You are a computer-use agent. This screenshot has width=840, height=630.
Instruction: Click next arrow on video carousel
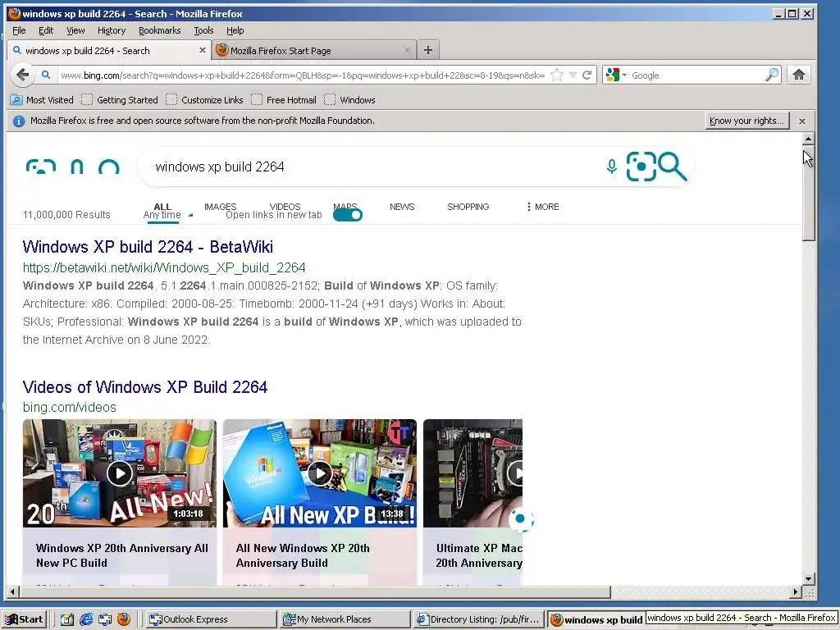pos(519,518)
